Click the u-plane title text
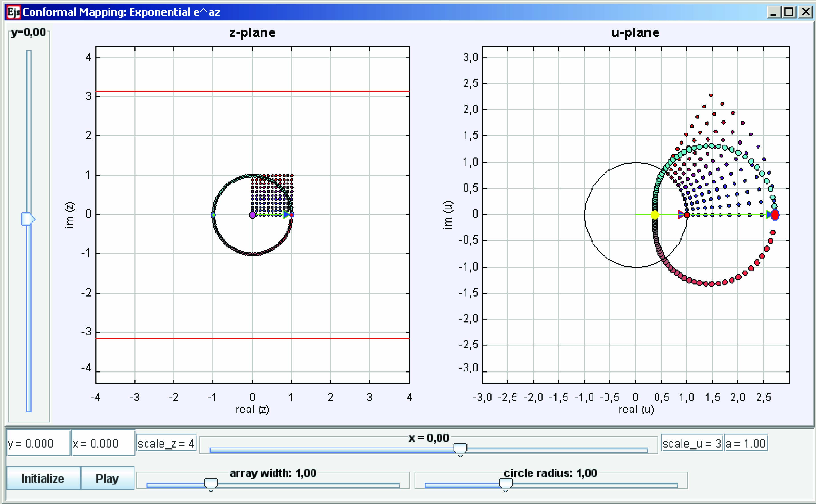This screenshot has height=504, width=816. (636, 33)
